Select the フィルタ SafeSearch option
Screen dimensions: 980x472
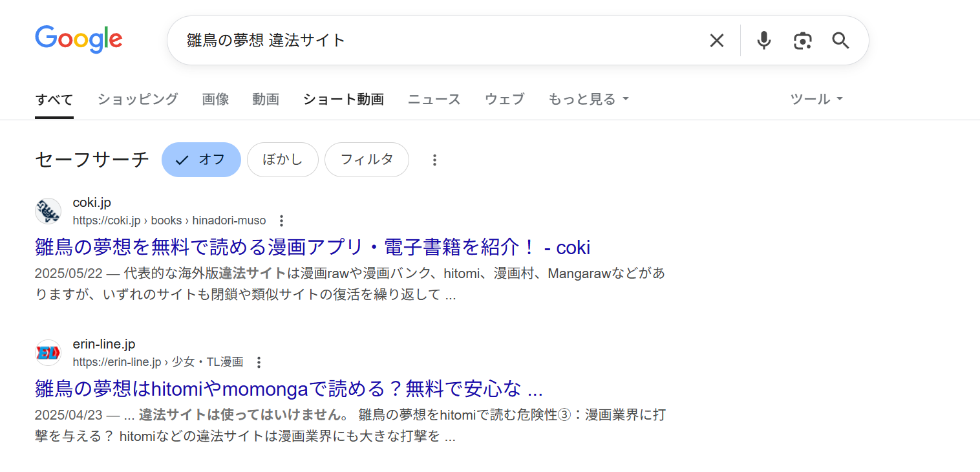coord(367,160)
